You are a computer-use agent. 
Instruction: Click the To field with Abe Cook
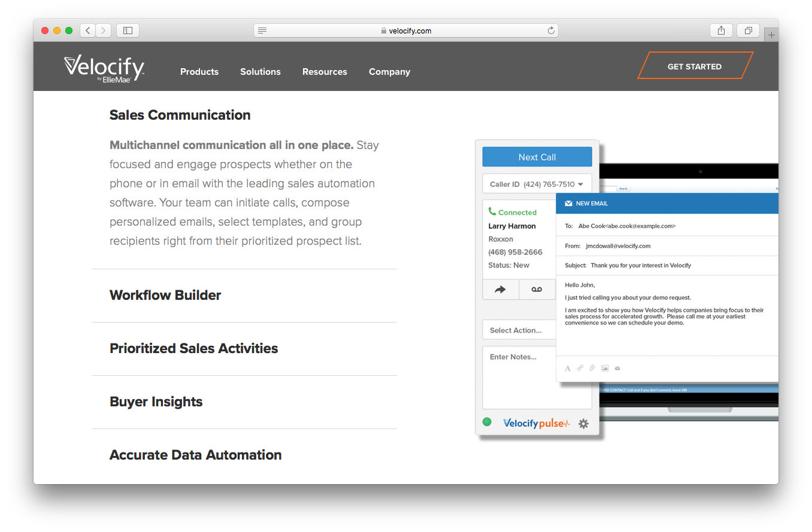tap(667, 226)
